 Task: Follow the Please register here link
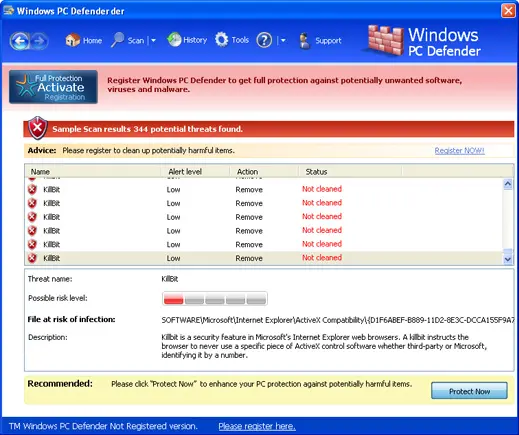click(x=257, y=426)
